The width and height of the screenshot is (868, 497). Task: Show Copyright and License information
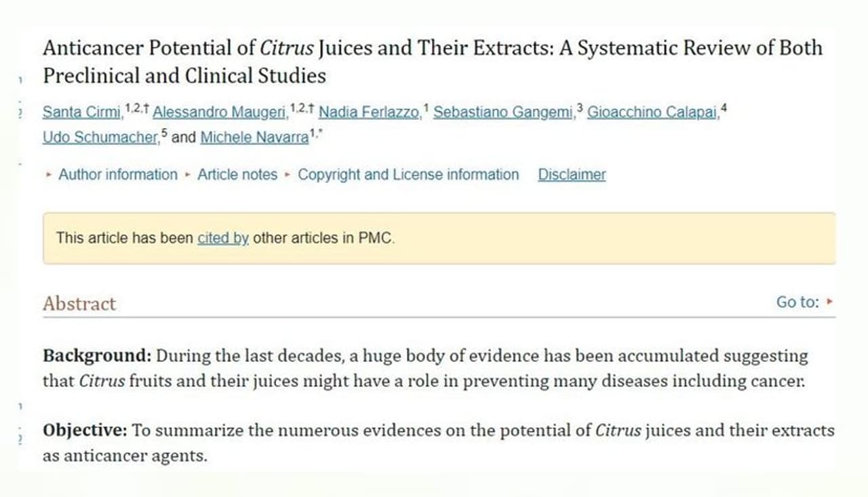[408, 175]
